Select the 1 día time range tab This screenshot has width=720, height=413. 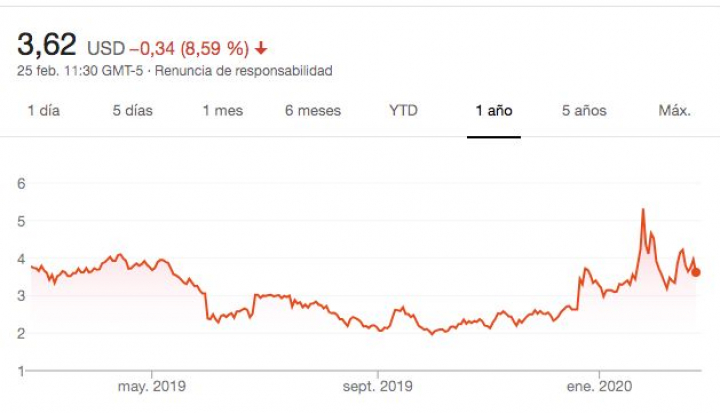43,111
